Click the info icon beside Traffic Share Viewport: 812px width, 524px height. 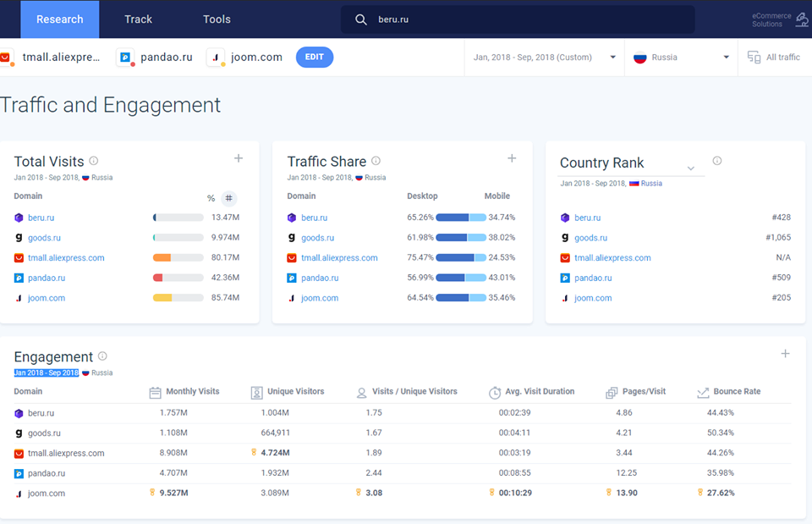[x=376, y=161]
